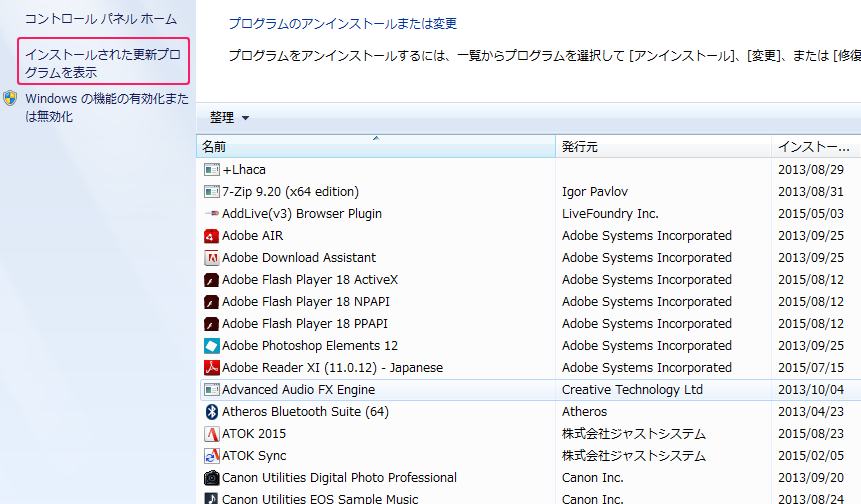
Task: Click install date 2013/04/23
Action: pyautogui.click(x=811, y=412)
